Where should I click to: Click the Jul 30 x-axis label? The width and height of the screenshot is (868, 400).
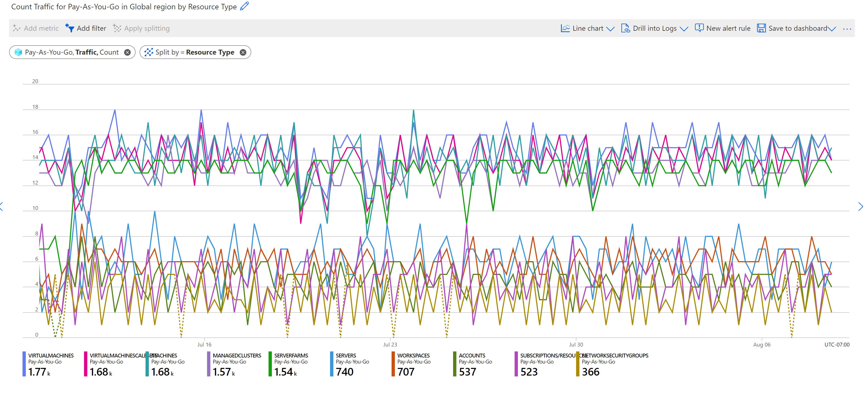point(576,345)
